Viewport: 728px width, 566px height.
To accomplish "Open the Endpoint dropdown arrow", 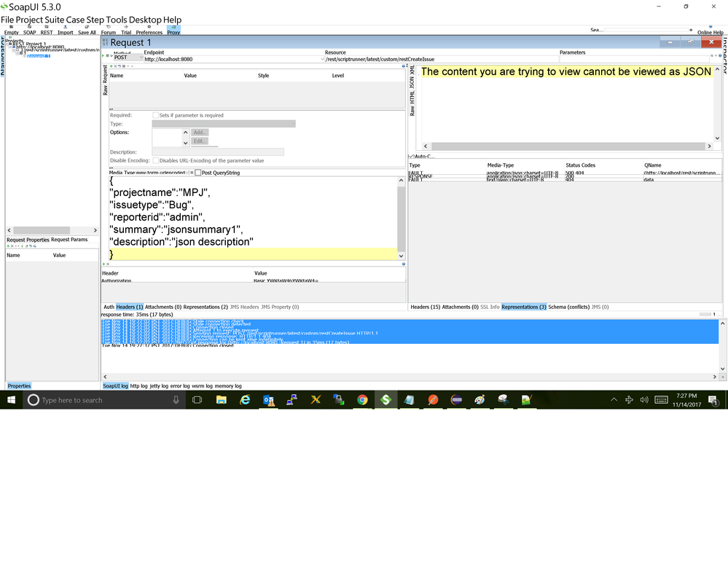I will pos(322,60).
